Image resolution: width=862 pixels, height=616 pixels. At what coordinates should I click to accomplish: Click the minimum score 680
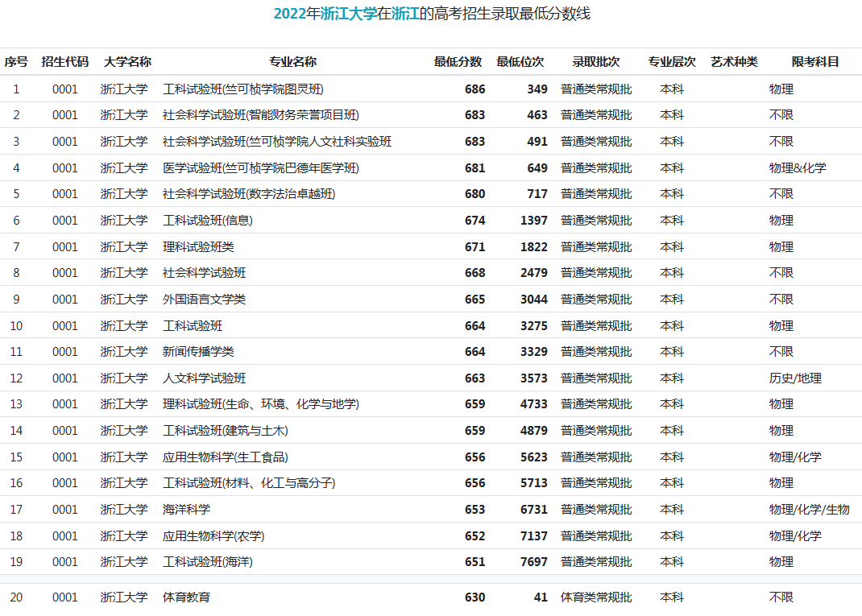click(x=475, y=194)
